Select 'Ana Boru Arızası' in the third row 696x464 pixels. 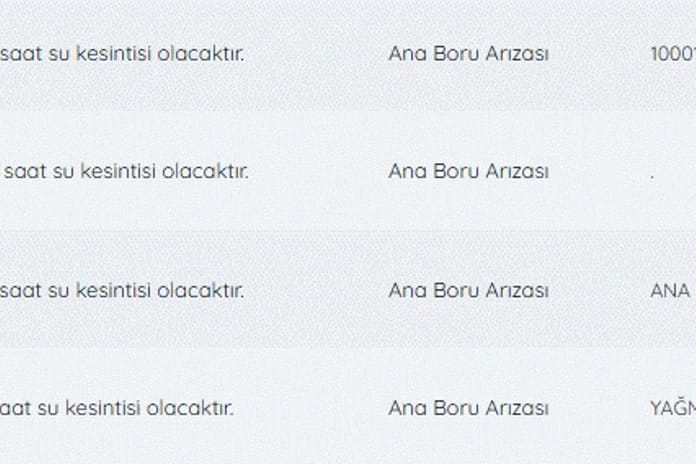pyautogui.click(x=468, y=291)
